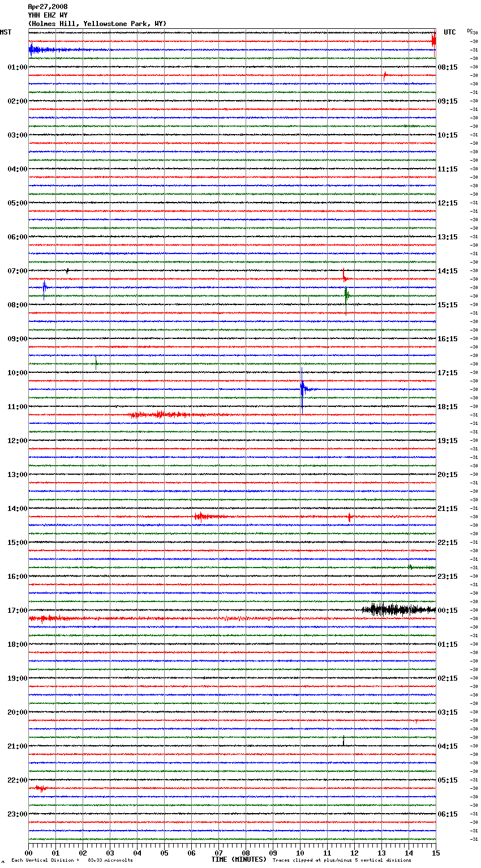Viewport: 481px width, 868px height.
Task: Click the 12:00 MST time label
Action: coord(17,441)
